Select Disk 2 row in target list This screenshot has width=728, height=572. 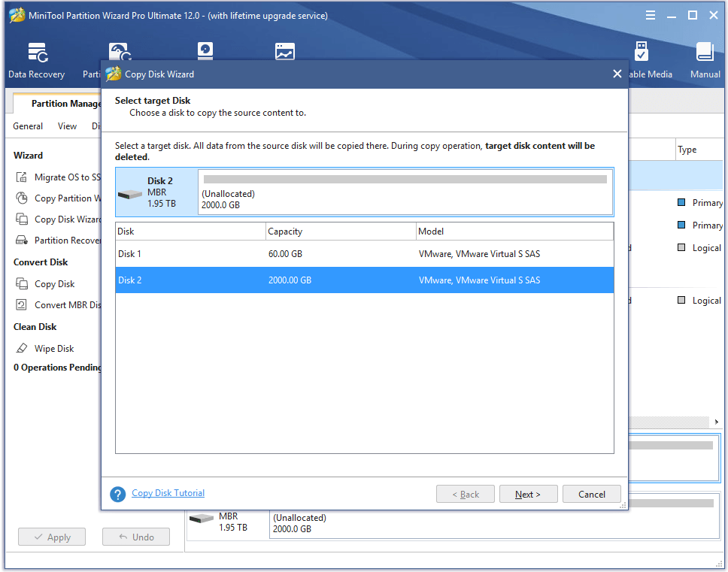click(x=365, y=280)
